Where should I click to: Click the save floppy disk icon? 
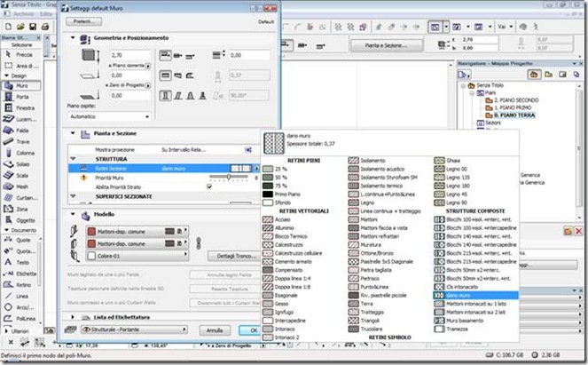[33, 27]
